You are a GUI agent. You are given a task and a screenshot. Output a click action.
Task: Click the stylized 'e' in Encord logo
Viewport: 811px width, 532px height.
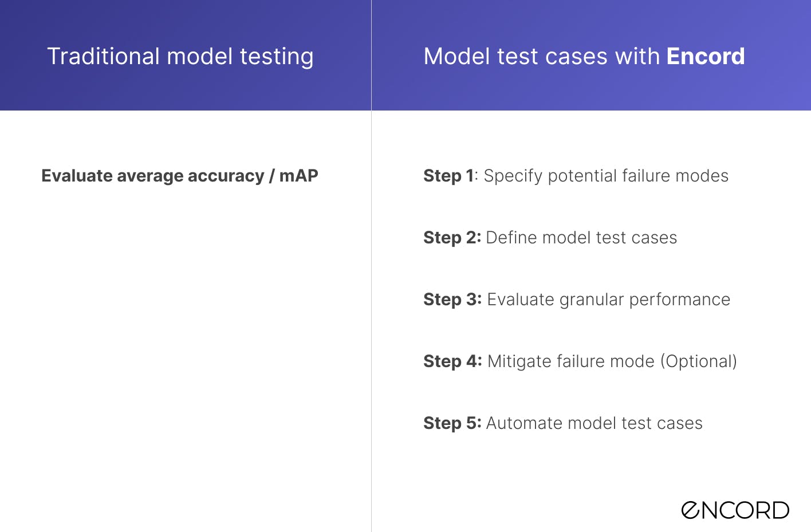(691, 510)
